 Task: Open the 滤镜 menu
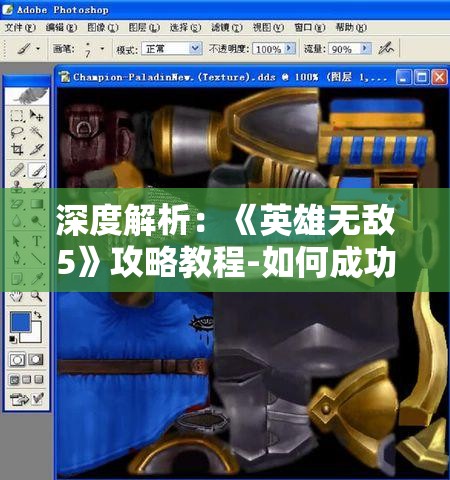(x=227, y=27)
